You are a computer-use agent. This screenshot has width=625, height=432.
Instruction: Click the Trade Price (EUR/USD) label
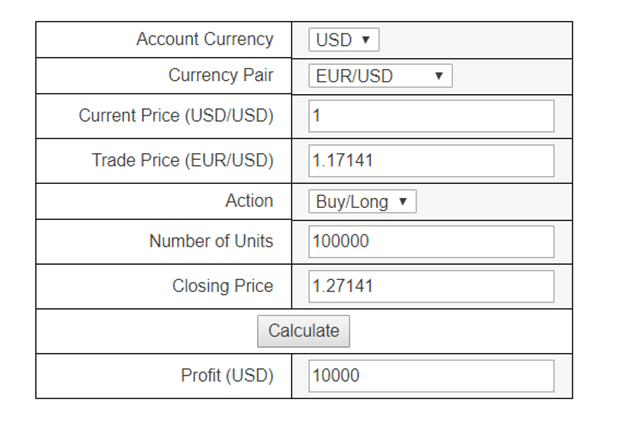click(182, 160)
